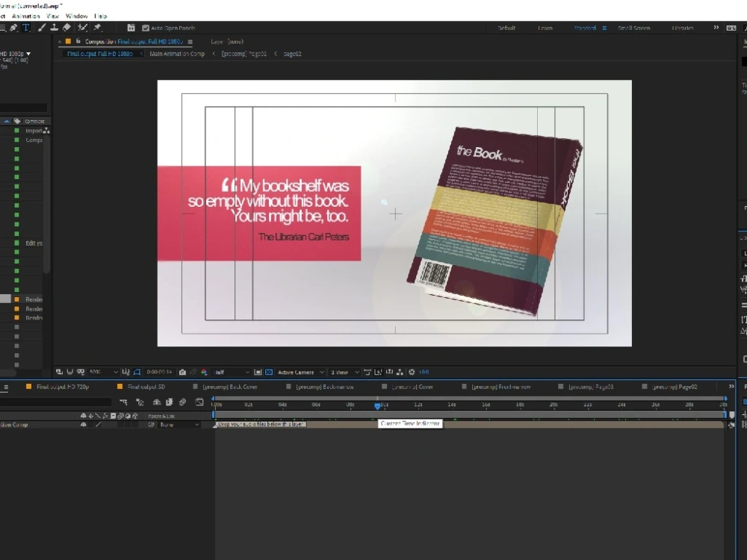This screenshot has height=560, width=747.
Task: Click the current time indicator on the timeline ruler
Action: click(x=377, y=405)
